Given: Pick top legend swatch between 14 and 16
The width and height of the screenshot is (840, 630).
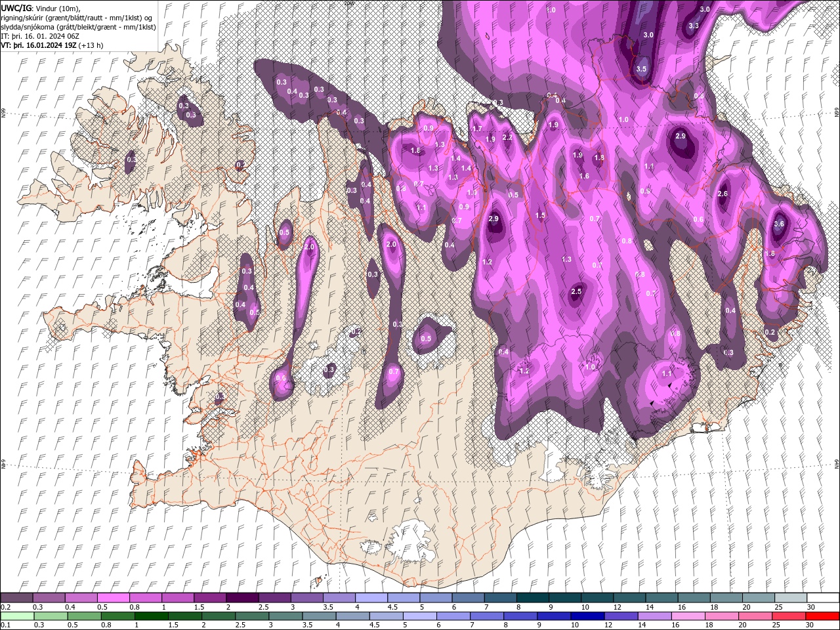Looking at the screenshot, I should (661, 597).
